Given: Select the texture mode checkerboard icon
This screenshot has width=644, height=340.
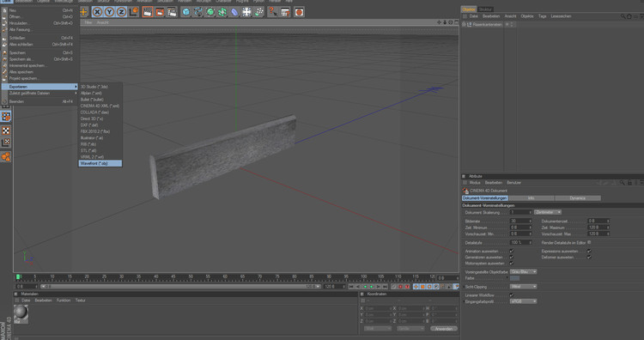Looking at the screenshot, I should coord(6,131).
